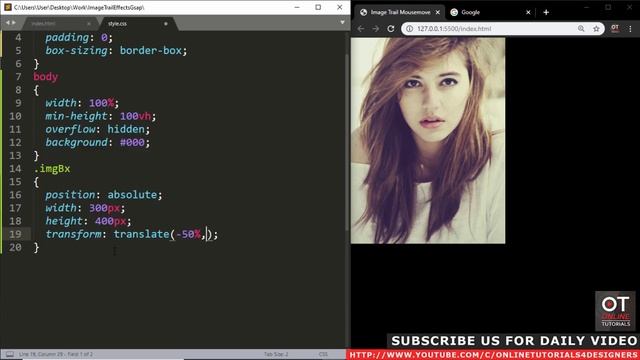Click the site information icon in address bar
Viewport: 640px width, 360px height.
click(409, 29)
